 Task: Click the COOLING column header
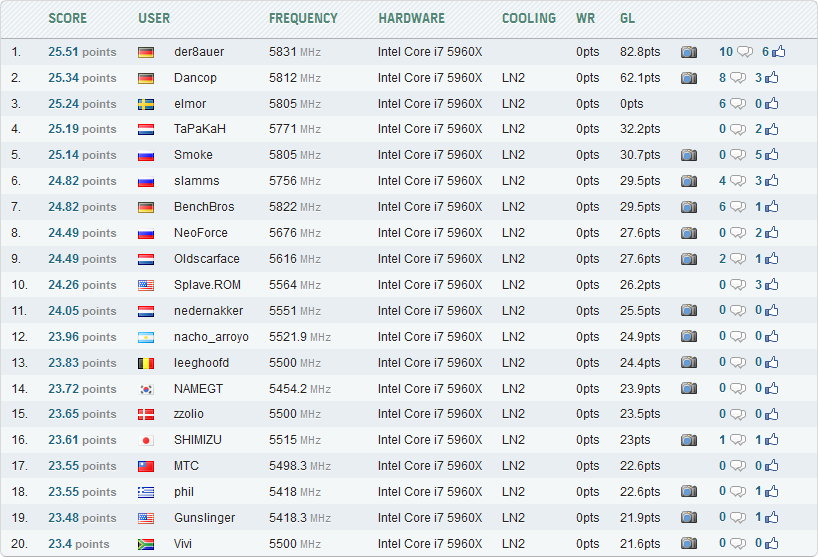click(529, 18)
